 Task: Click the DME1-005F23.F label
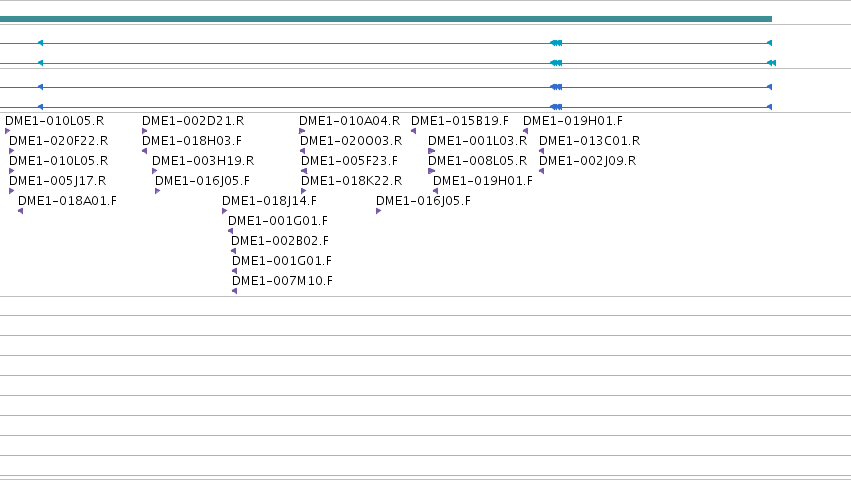pos(350,161)
